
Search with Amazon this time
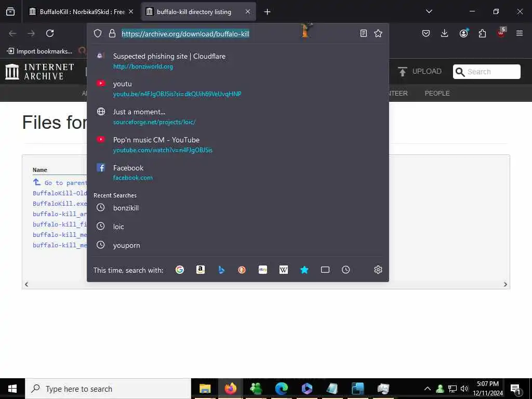(201, 270)
